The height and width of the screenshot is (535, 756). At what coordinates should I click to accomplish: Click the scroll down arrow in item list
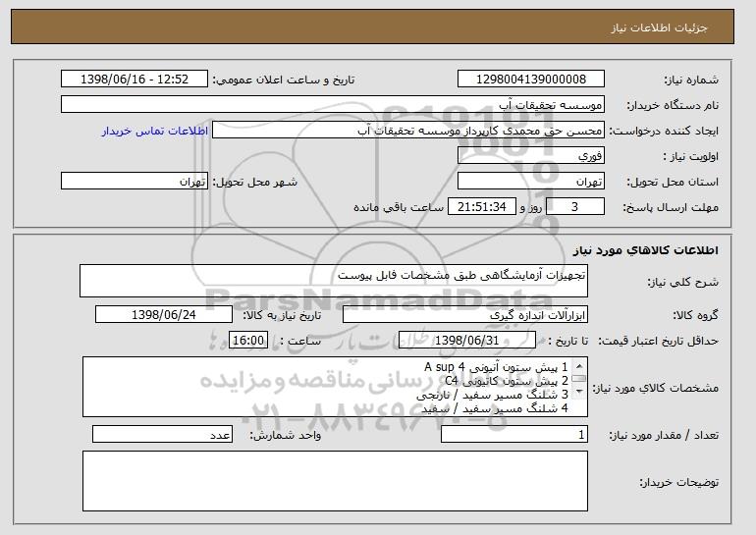click(x=579, y=392)
